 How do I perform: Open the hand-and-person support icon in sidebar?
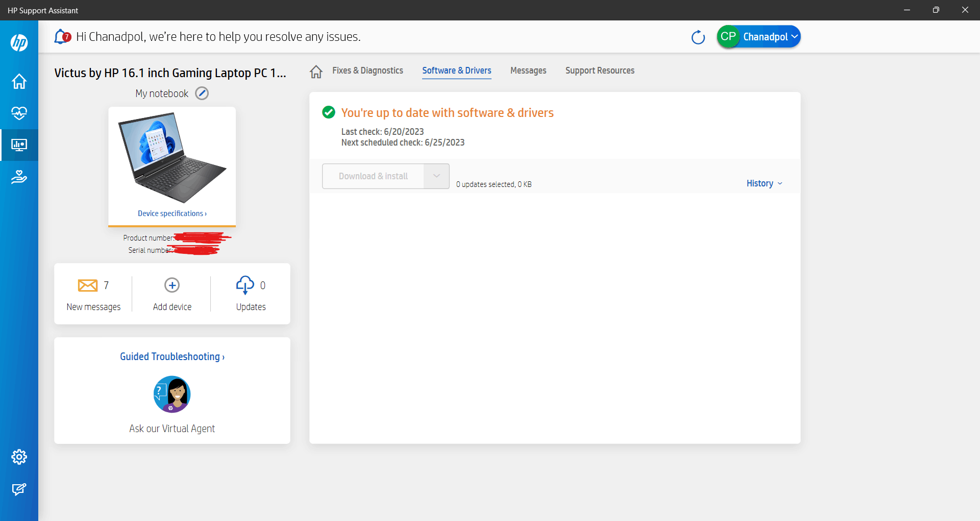19,177
